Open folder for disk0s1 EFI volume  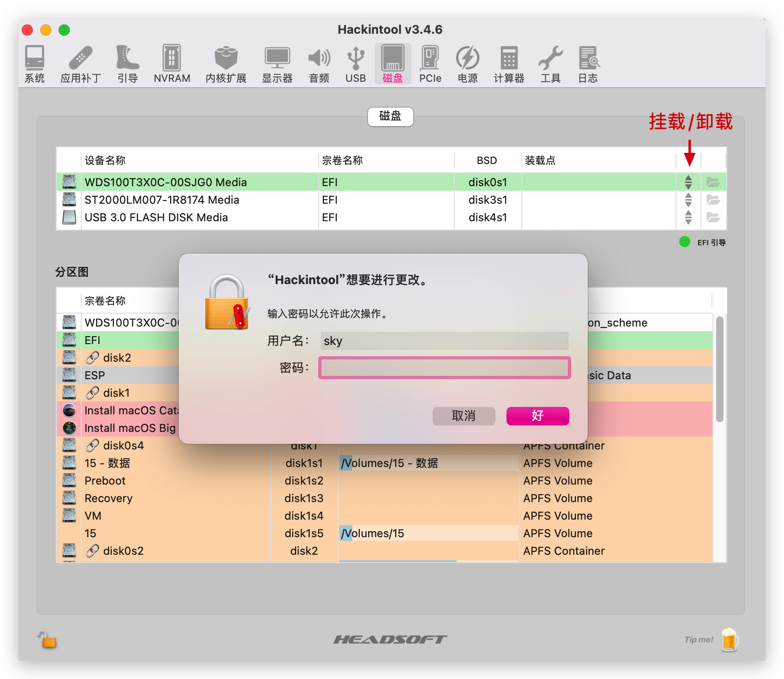(713, 182)
